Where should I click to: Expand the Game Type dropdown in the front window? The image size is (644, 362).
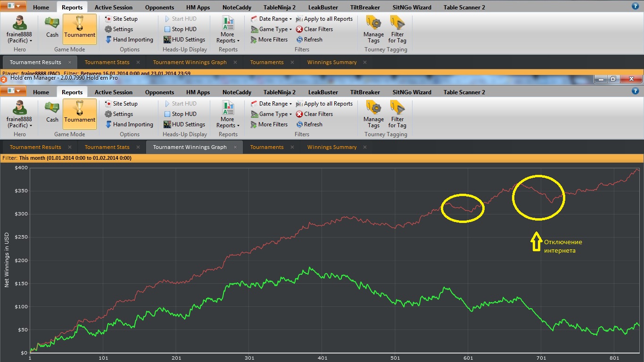click(x=271, y=114)
